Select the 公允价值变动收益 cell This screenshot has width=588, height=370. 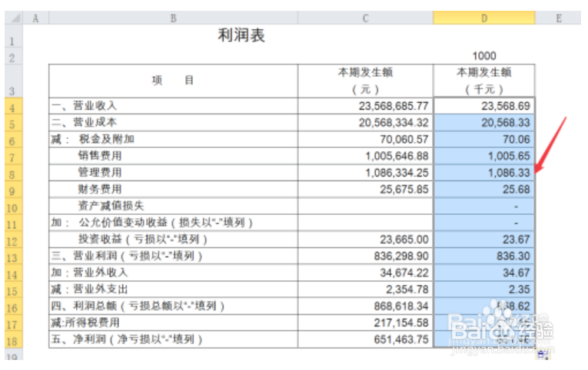point(173,223)
